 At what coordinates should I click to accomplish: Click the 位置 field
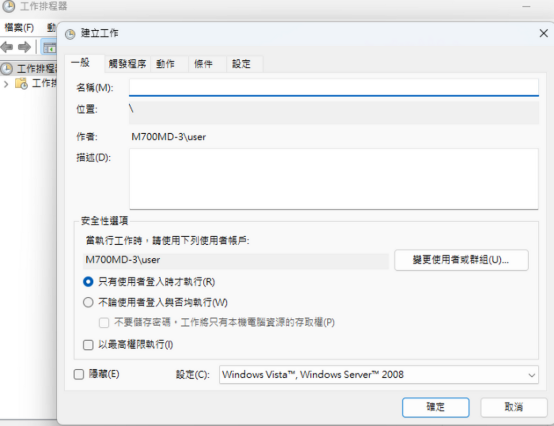[334, 112]
